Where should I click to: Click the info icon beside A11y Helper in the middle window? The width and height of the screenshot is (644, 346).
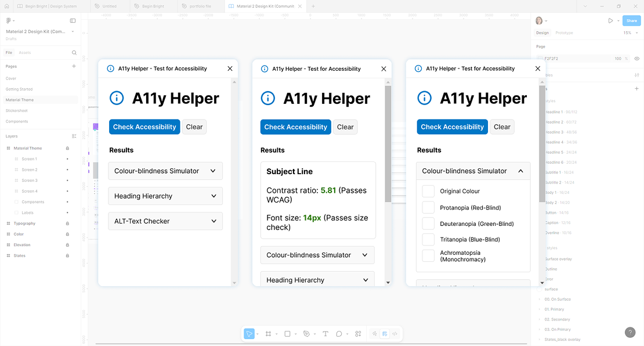(x=268, y=98)
